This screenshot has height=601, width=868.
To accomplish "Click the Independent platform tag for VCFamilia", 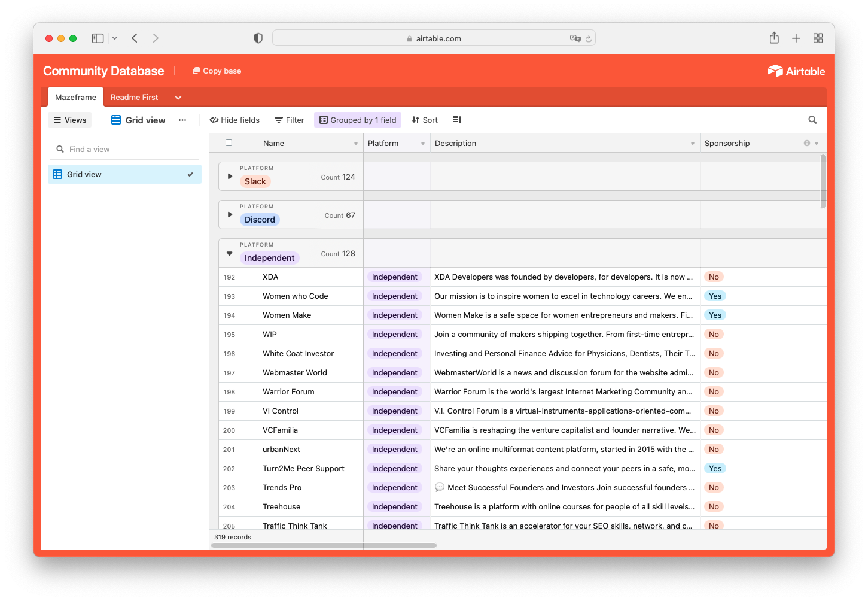I will [x=395, y=430].
